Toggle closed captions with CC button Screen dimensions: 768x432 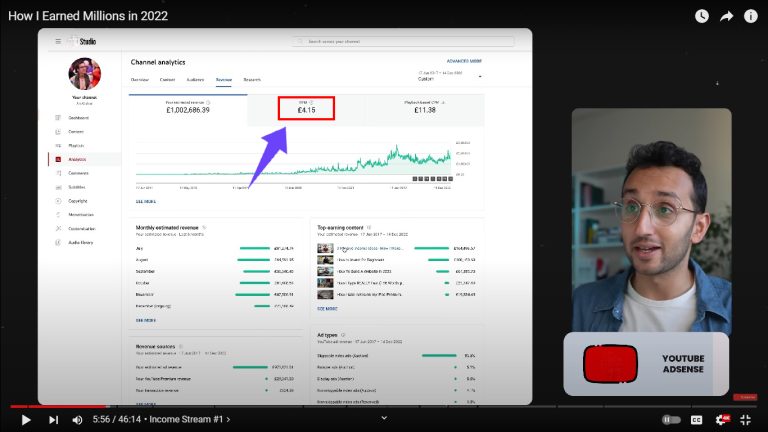pyautogui.click(x=696, y=420)
